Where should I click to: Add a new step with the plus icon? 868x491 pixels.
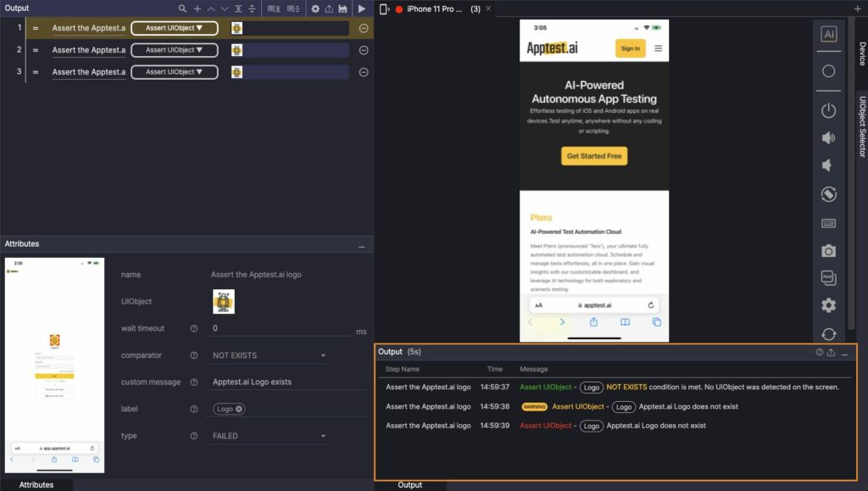point(197,8)
